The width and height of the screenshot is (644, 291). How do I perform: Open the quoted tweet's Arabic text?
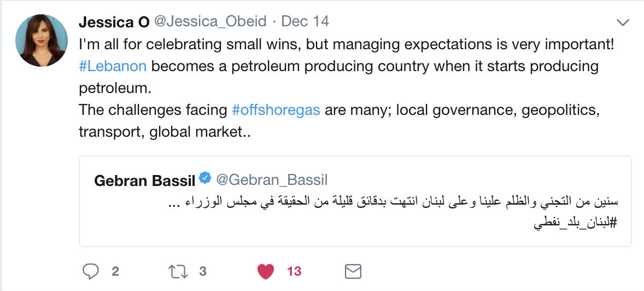click(x=399, y=202)
